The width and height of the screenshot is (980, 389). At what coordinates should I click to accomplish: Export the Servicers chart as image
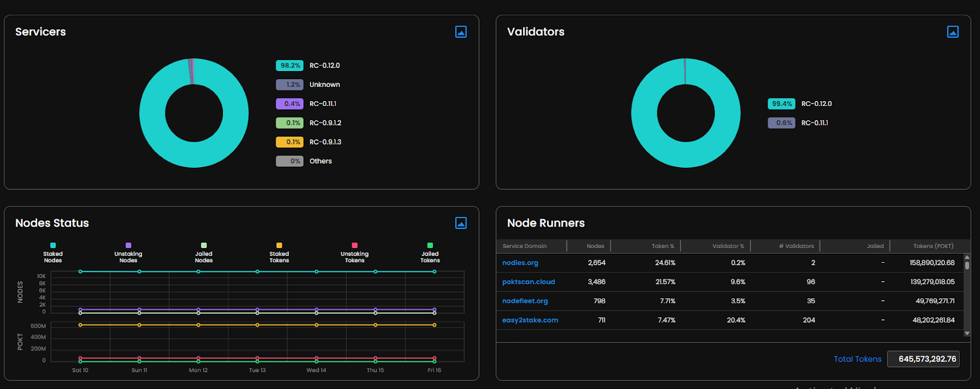point(461,32)
